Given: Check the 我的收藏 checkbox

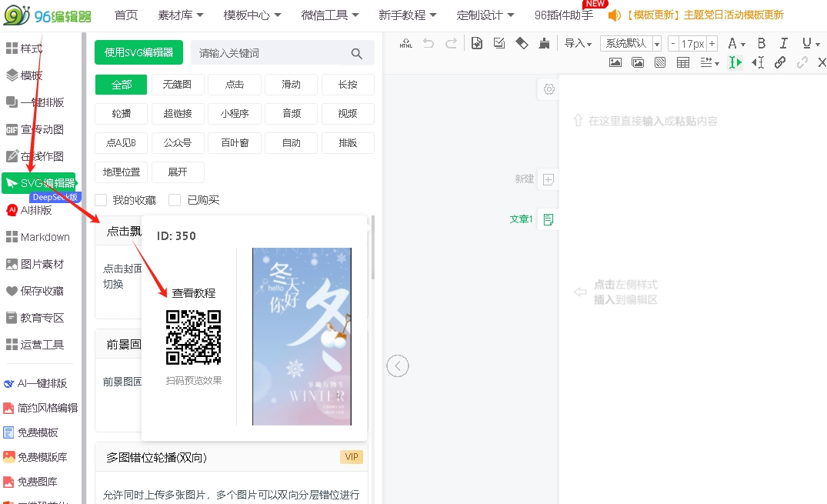Looking at the screenshot, I should tap(101, 200).
